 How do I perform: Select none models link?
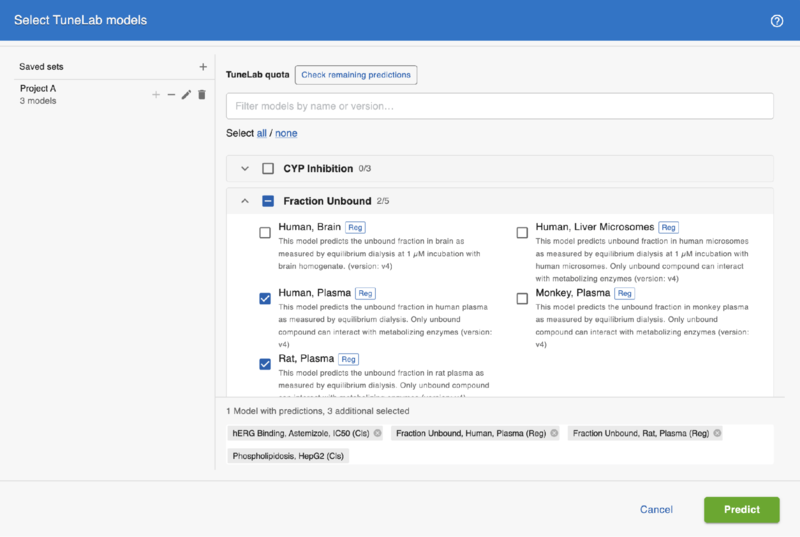(x=286, y=133)
